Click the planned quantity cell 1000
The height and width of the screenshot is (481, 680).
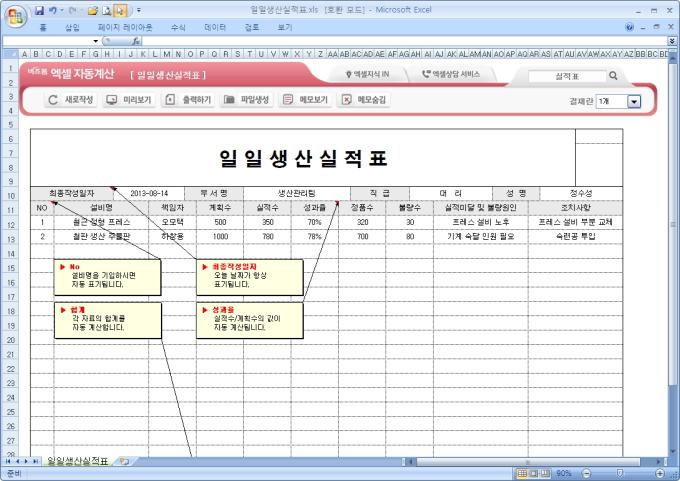[x=220, y=236]
